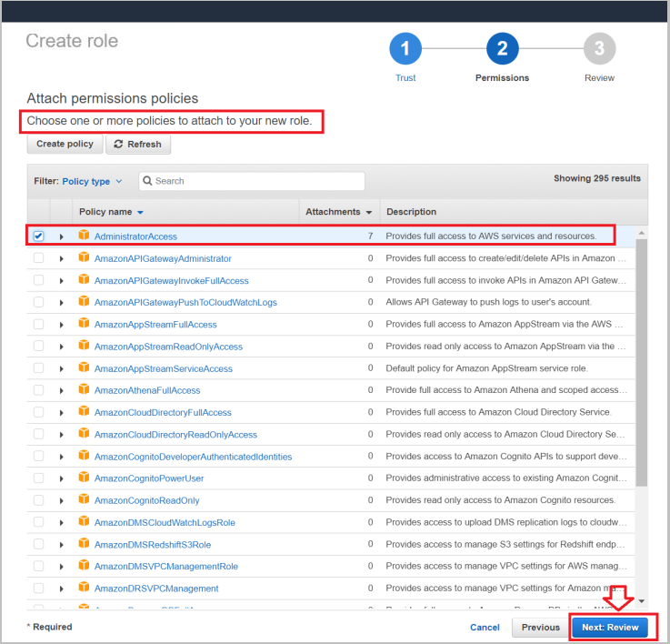Click the AmazonCloudDirectoryFullAccess policy box icon

(84, 411)
